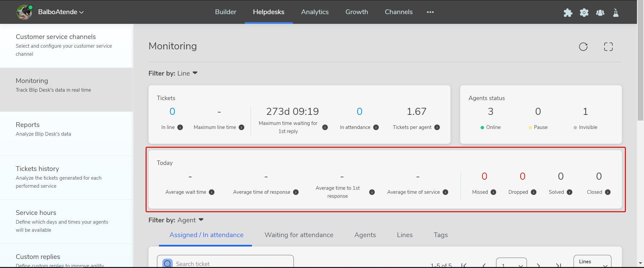Enter fullscreen monitoring view

click(608, 47)
